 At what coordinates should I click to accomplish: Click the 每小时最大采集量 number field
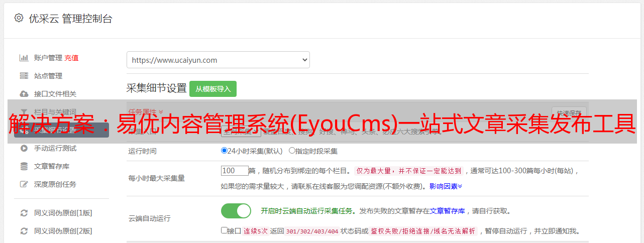point(235,171)
